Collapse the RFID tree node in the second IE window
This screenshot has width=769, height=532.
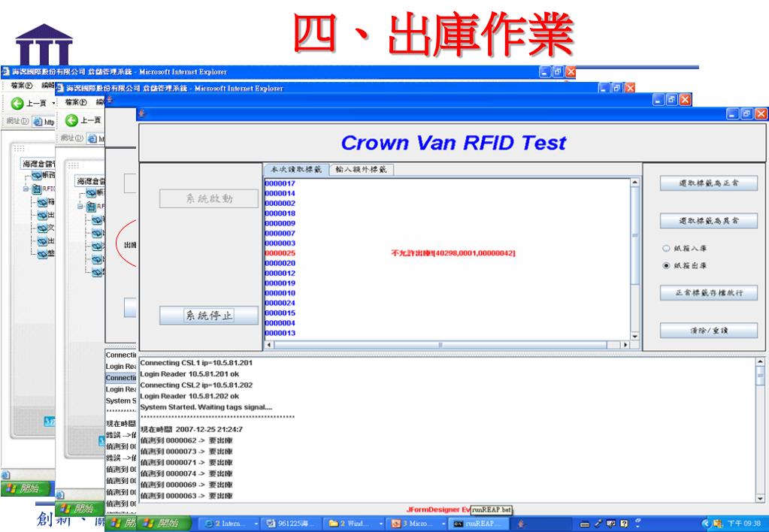pos(80,207)
